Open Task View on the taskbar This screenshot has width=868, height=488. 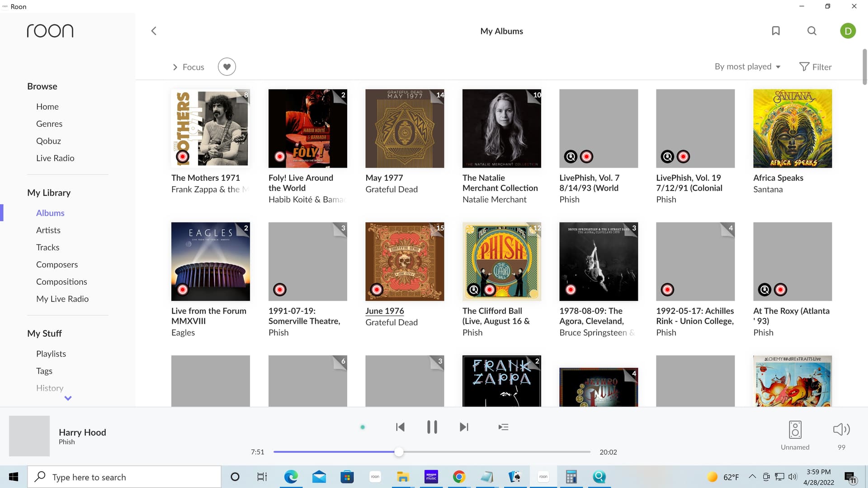262,477
